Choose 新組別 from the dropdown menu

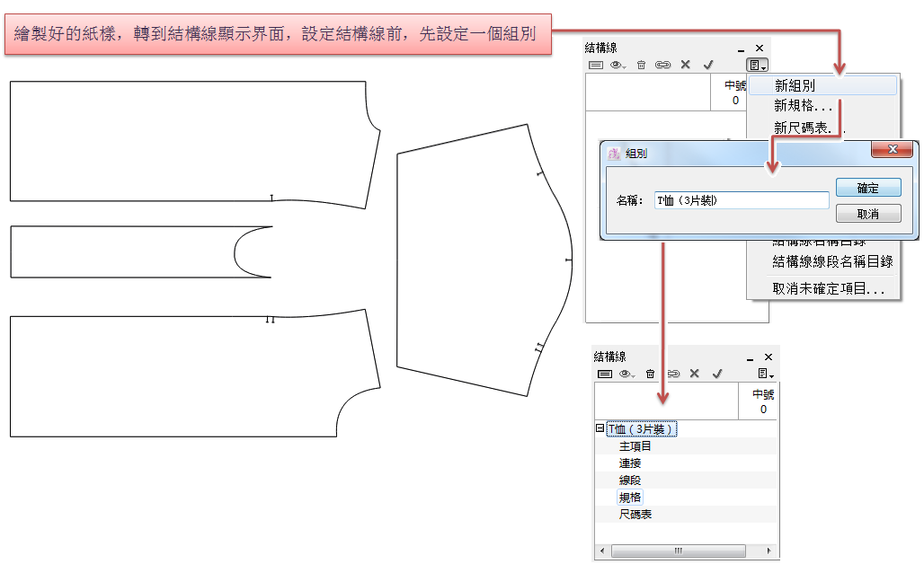[x=795, y=86]
